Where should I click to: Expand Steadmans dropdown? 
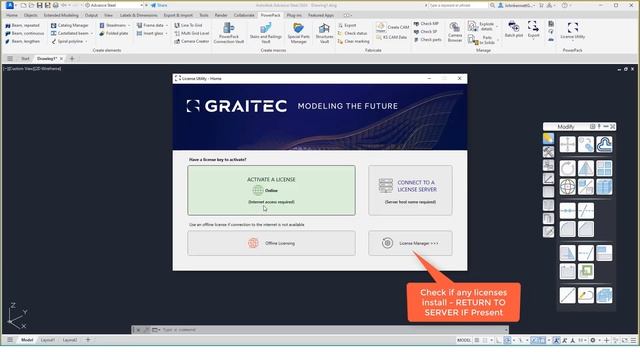point(129,25)
